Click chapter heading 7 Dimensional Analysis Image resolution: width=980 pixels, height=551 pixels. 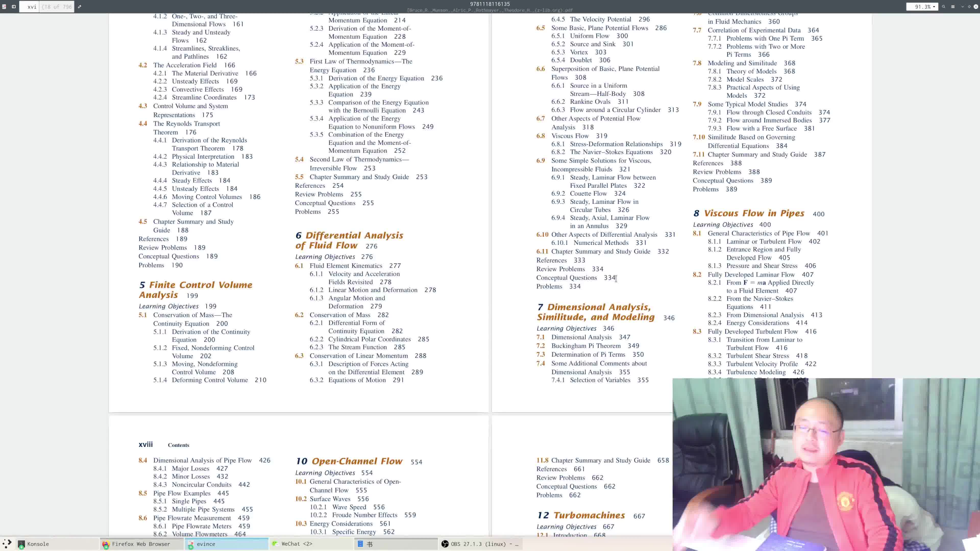point(596,312)
